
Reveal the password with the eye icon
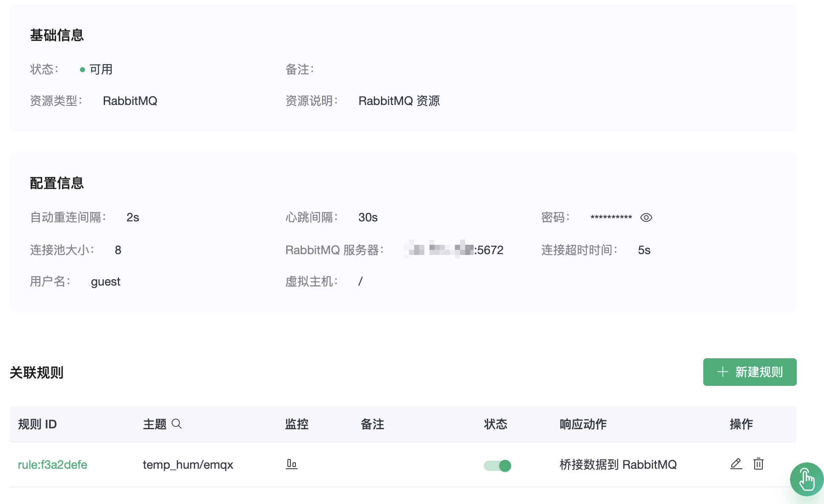point(646,218)
